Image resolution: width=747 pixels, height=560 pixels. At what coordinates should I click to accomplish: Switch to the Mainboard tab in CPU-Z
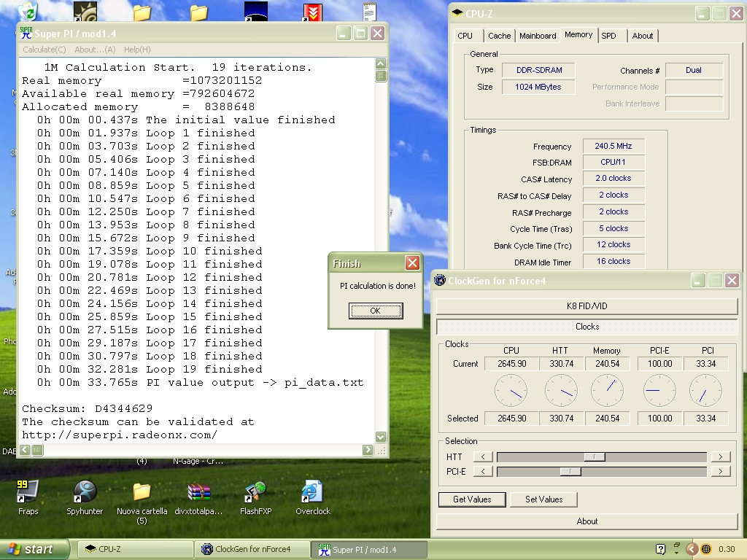pyautogui.click(x=538, y=36)
